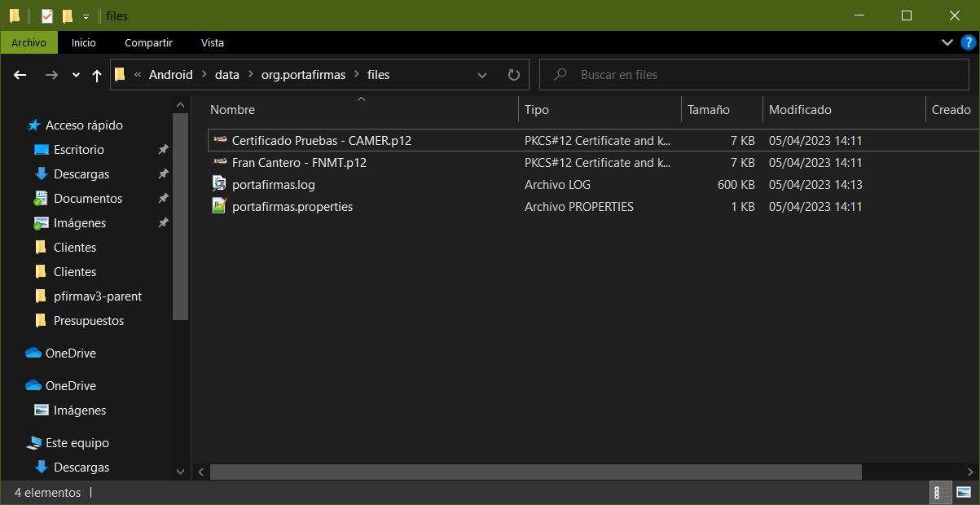This screenshot has width=980, height=505.
Task: Click the file list scroll-left arrow
Action: (200, 472)
